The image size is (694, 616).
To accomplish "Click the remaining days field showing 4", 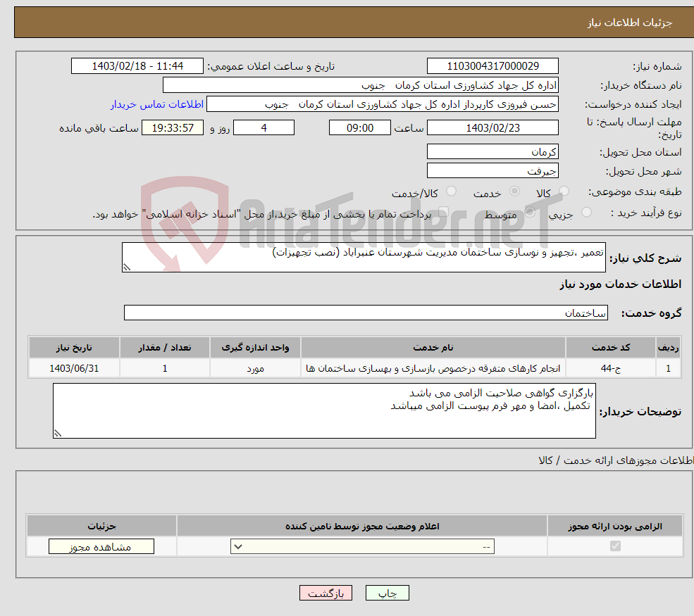I will point(264,128).
